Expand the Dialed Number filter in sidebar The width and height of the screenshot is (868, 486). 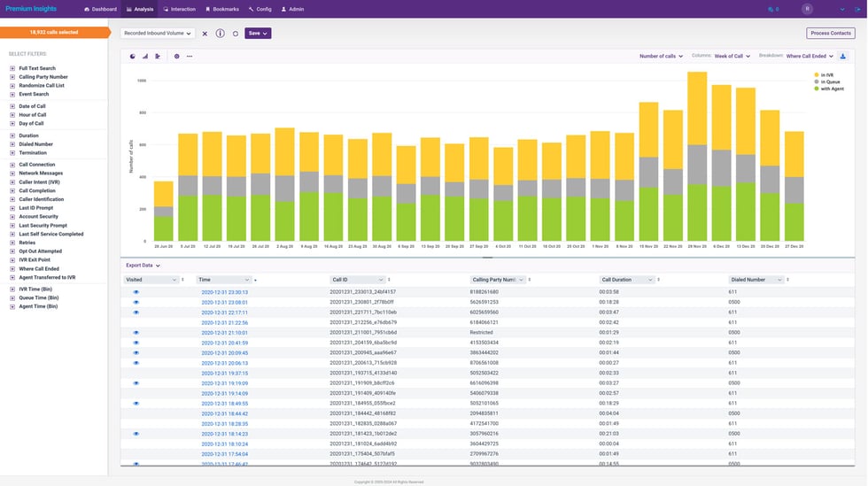point(12,144)
